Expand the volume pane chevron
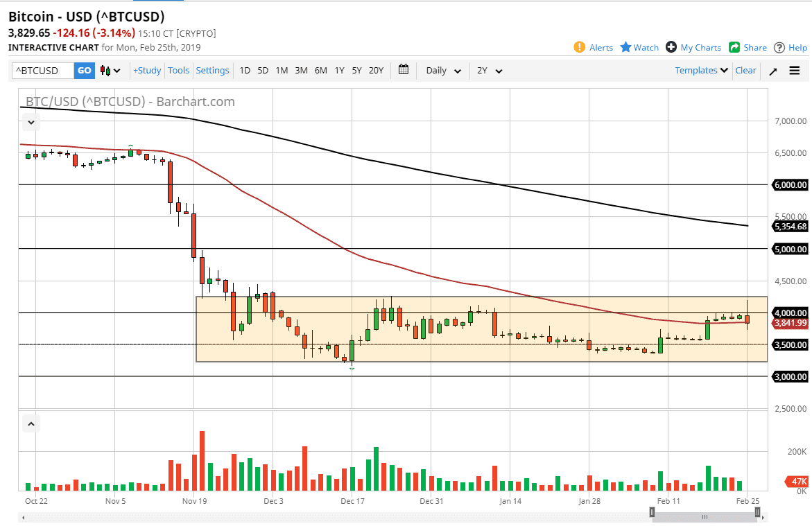The width and height of the screenshot is (812, 526). [x=31, y=423]
